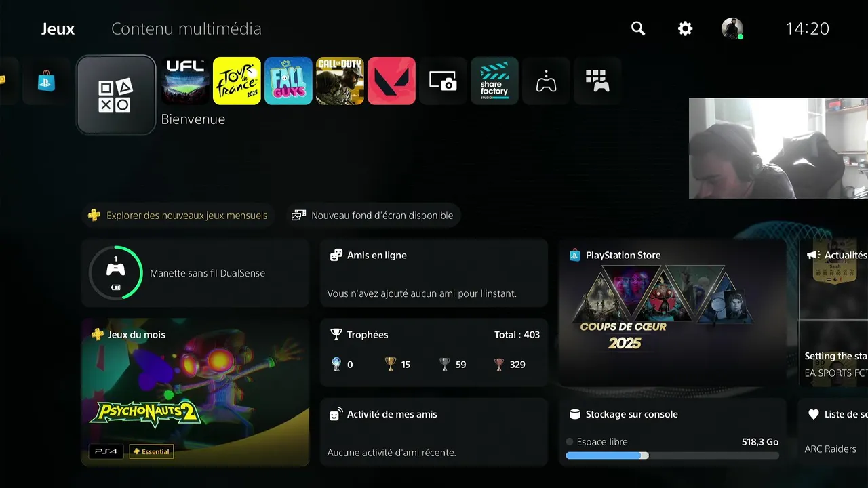Image resolution: width=868 pixels, height=488 pixels.
Task: Open the Manette sans fil DualSense card
Action: [x=195, y=273]
